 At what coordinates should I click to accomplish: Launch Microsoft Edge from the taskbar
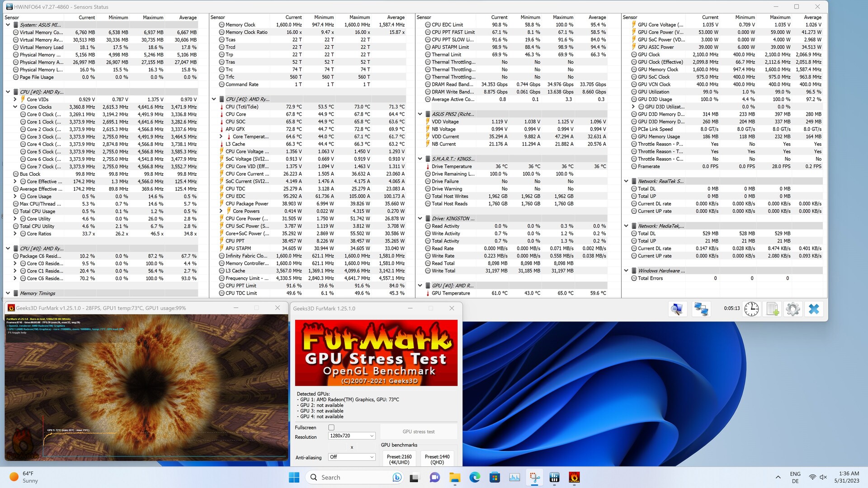click(475, 477)
